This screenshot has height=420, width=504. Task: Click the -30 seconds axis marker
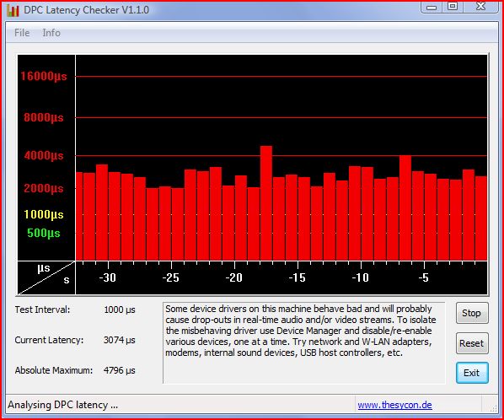coord(107,277)
